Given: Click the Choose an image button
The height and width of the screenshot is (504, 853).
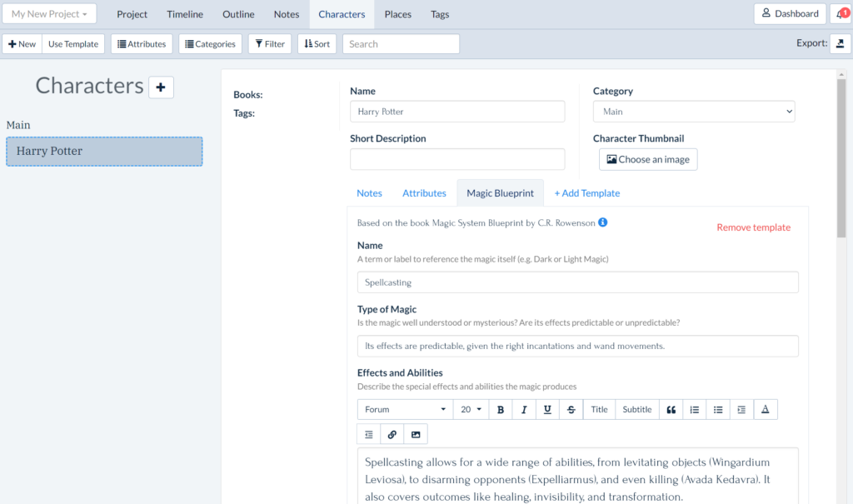Looking at the screenshot, I should click(x=647, y=159).
